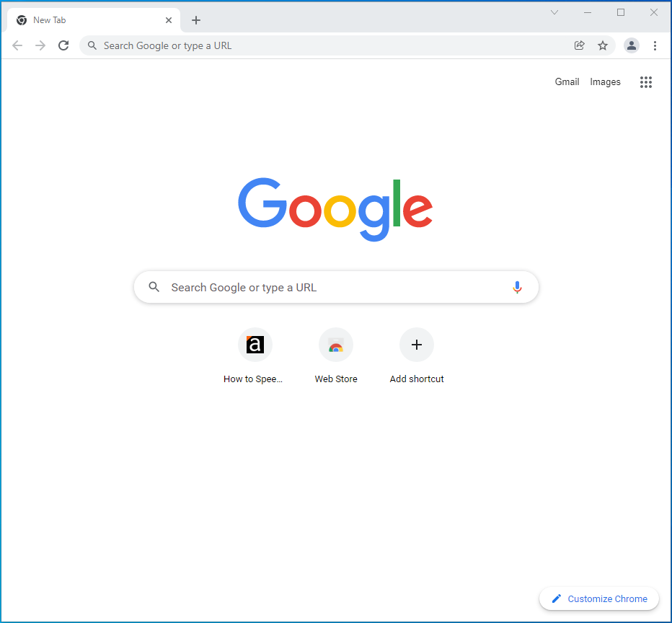The height and width of the screenshot is (623, 672).
Task: Open the Google apps grid
Action: [645, 81]
